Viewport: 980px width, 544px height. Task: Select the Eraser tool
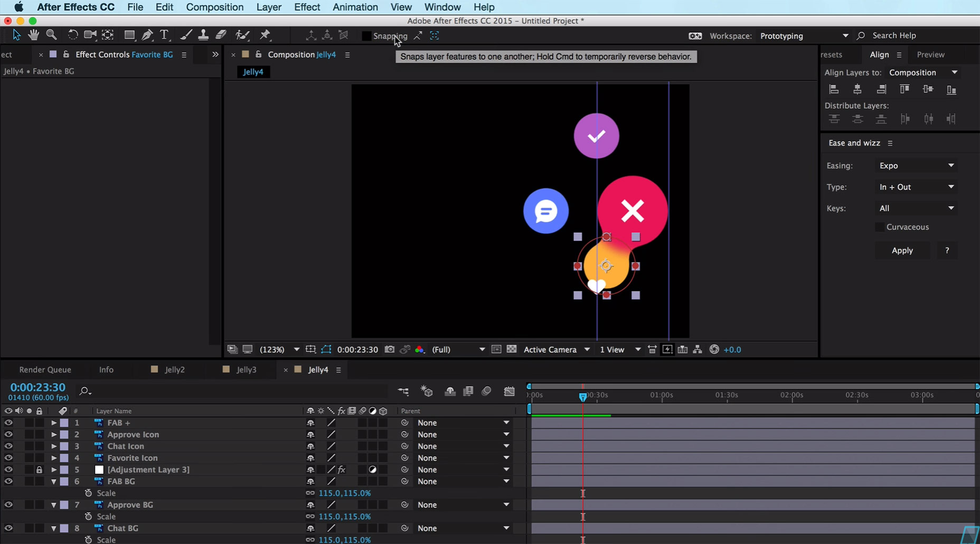(221, 35)
